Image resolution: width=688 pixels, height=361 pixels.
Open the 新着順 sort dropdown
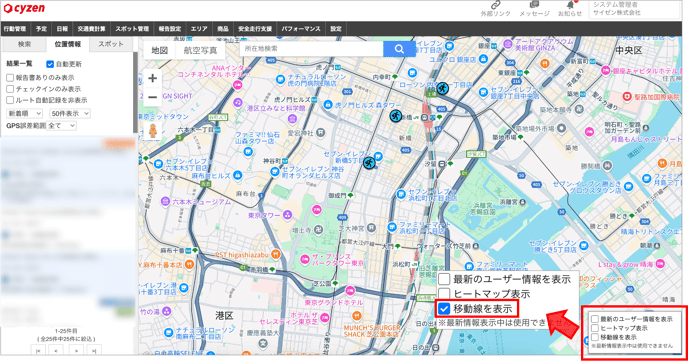pyautogui.click(x=24, y=114)
